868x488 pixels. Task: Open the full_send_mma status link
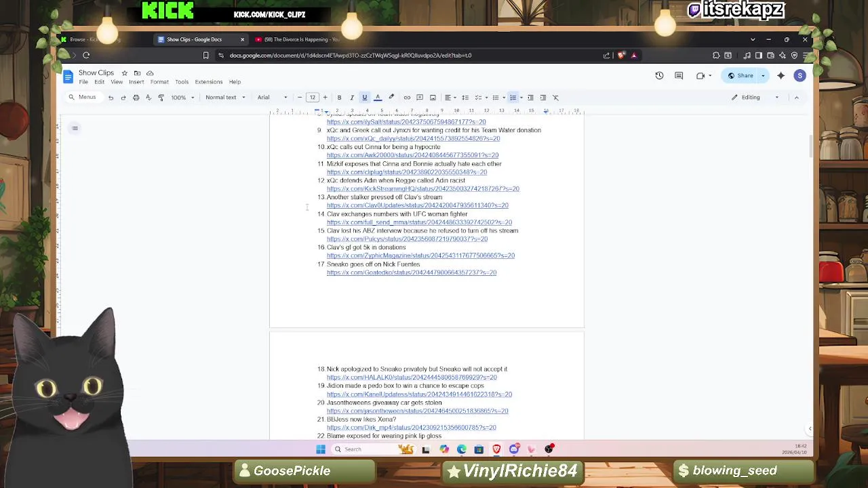point(419,222)
